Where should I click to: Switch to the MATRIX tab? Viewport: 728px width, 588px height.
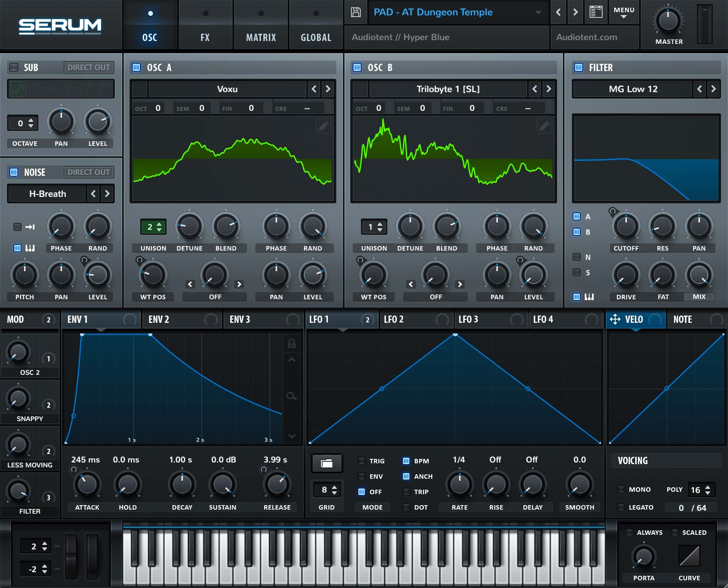(261, 37)
